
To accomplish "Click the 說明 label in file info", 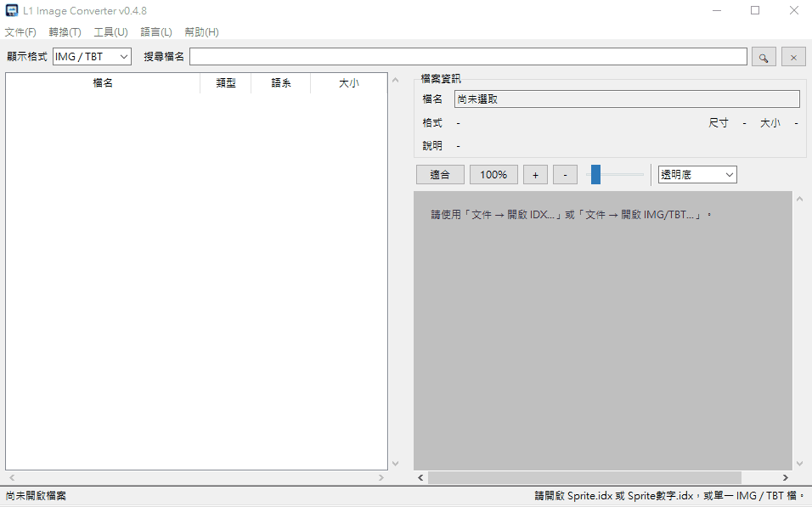I will pos(431,145).
